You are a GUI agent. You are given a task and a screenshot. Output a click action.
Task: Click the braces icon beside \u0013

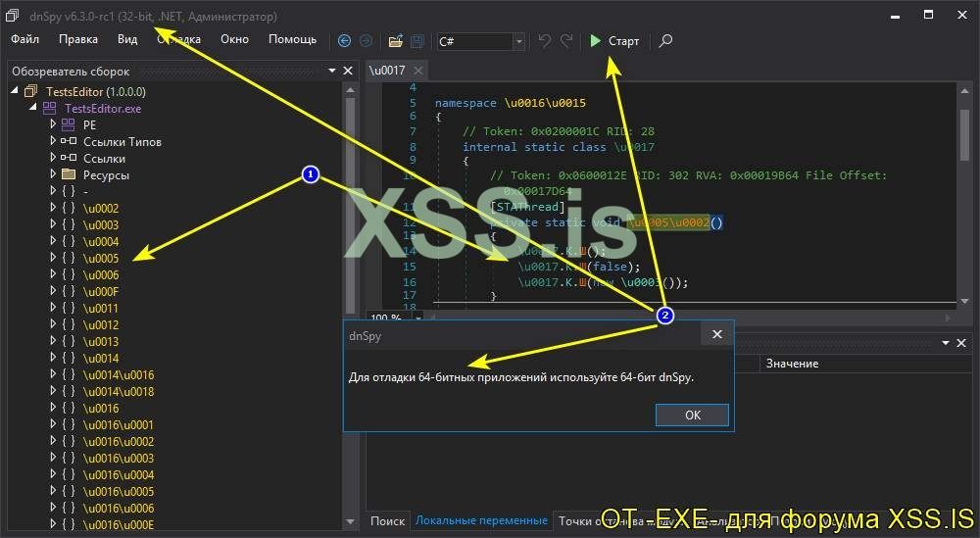coord(69,341)
